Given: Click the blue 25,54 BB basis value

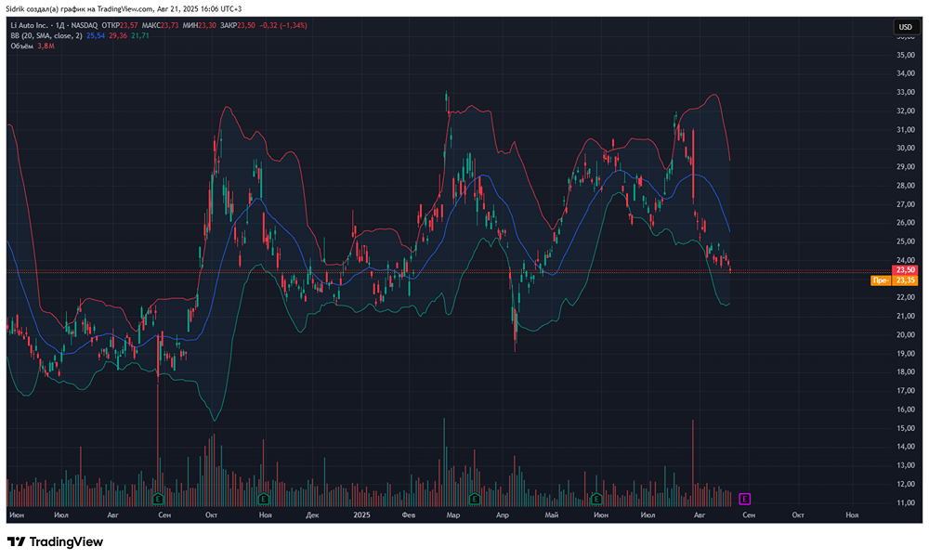Looking at the screenshot, I should 96,35.
